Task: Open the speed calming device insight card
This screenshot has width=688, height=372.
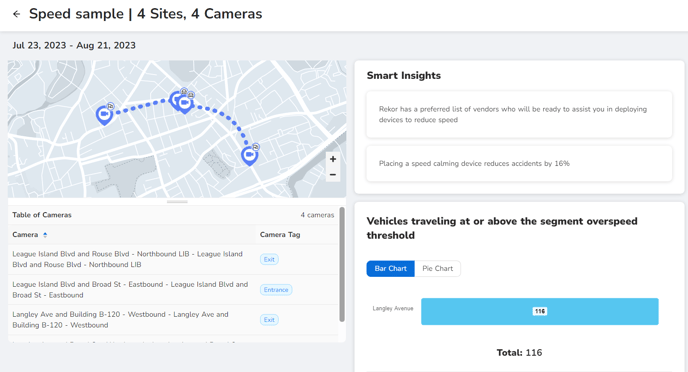Action: (519, 164)
